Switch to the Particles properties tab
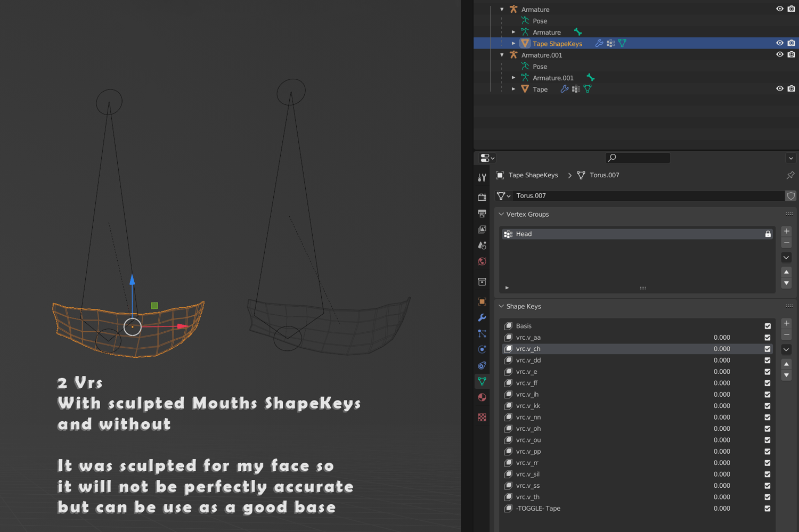The height and width of the screenshot is (532, 799). click(x=482, y=333)
